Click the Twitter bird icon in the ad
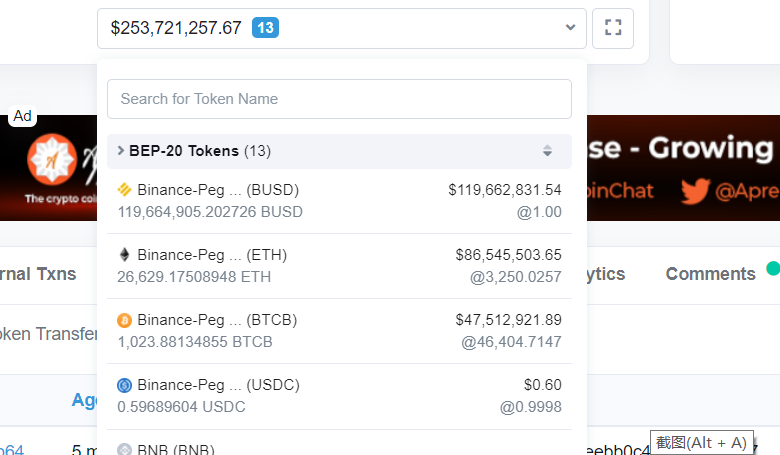 [x=695, y=191]
